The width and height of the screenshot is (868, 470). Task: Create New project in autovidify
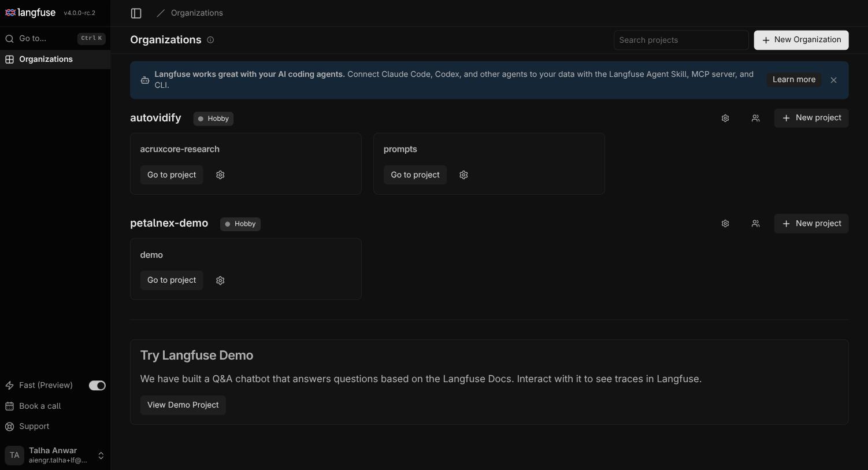(x=811, y=118)
